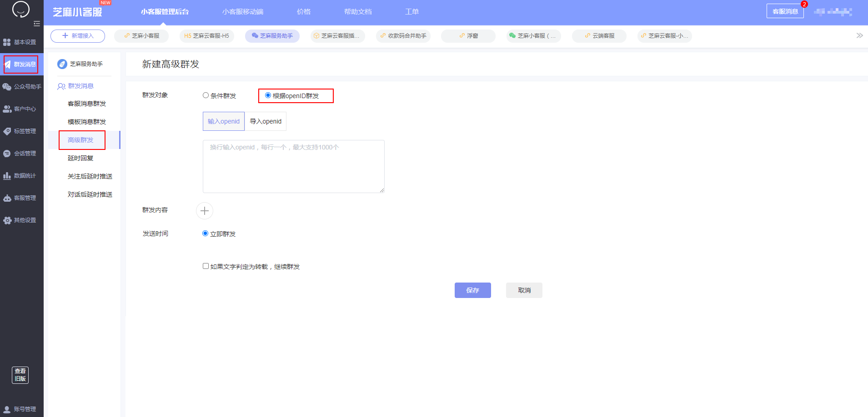This screenshot has width=868, height=417.
Task: Open 客服管理 in the sidebar
Action: (x=22, y=198)
